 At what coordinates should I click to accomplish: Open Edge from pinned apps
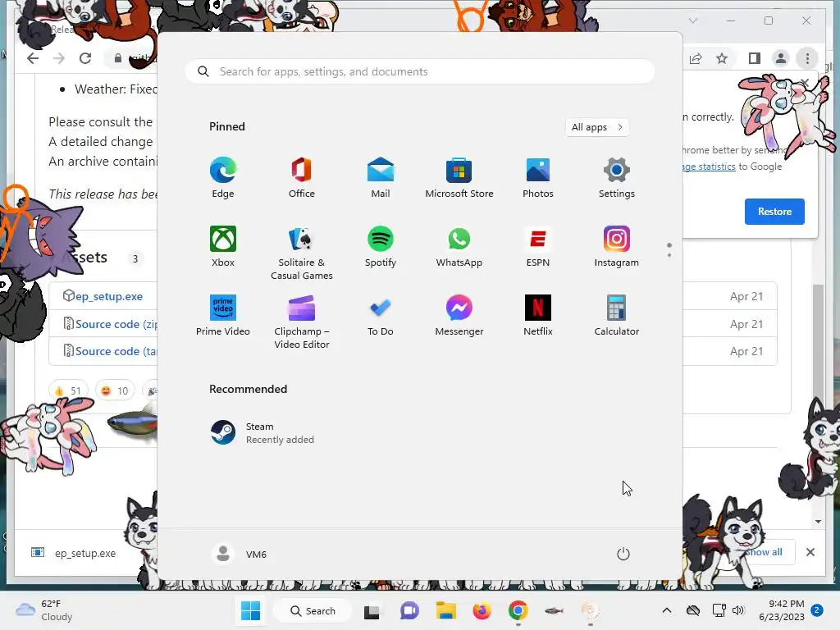point(223,177)
